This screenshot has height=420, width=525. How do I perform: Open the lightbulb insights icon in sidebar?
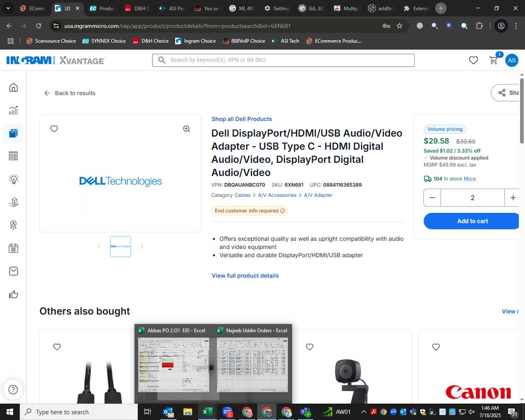14,179
